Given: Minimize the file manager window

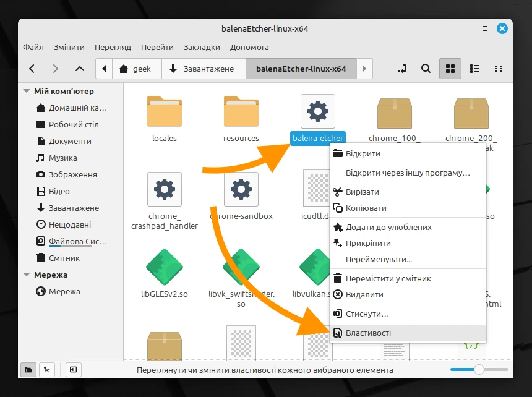Looking at the screenshot, I should (x=468, y=29).
